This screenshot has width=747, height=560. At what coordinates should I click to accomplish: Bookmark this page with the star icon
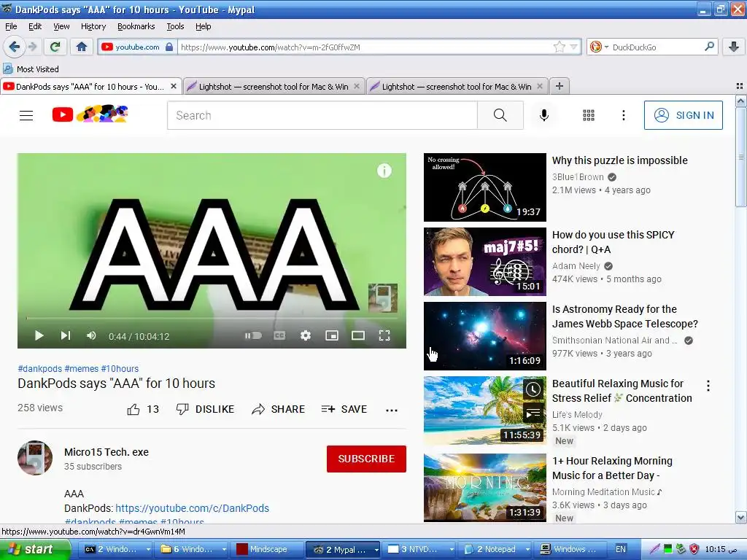click(x=560, y=47)
